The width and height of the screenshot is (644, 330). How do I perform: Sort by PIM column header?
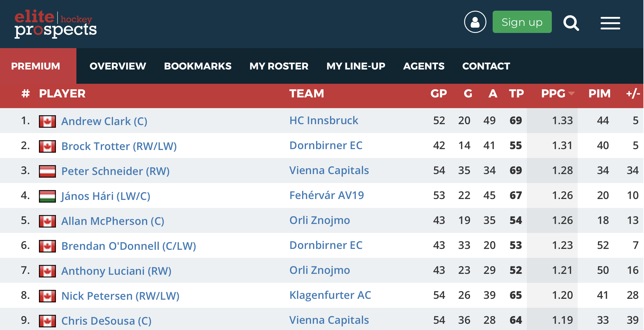click(599, 94)
